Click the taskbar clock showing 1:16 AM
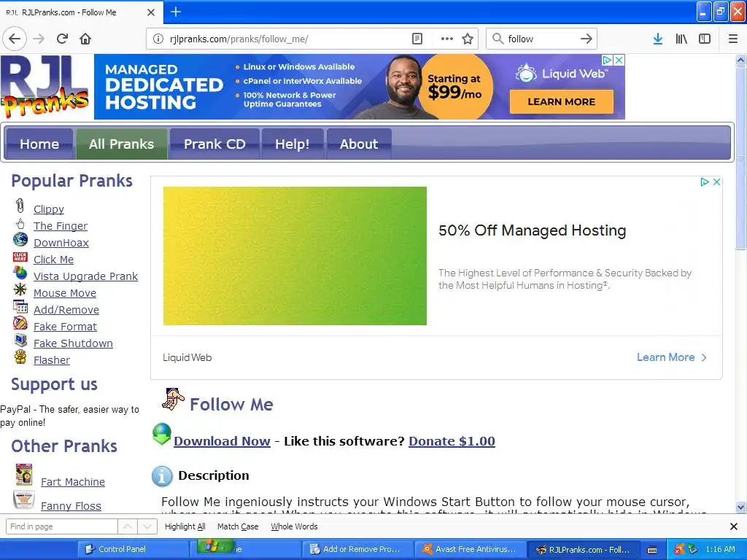Image resolution: width=747 pixels, height=560 pixels. point(720,549)
